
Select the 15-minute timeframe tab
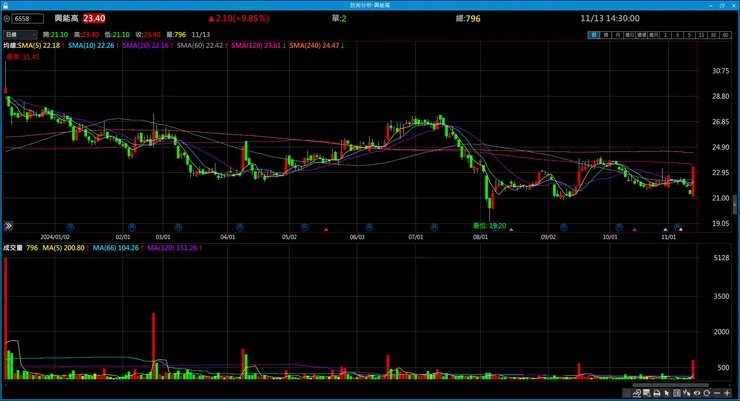click(702, 35)
